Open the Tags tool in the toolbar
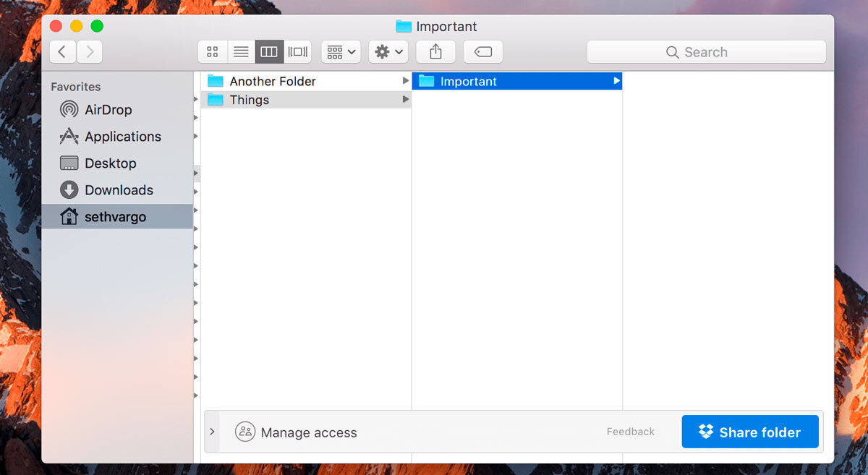Viewport: 868px width, 475px height. click(x=482, y=51)
